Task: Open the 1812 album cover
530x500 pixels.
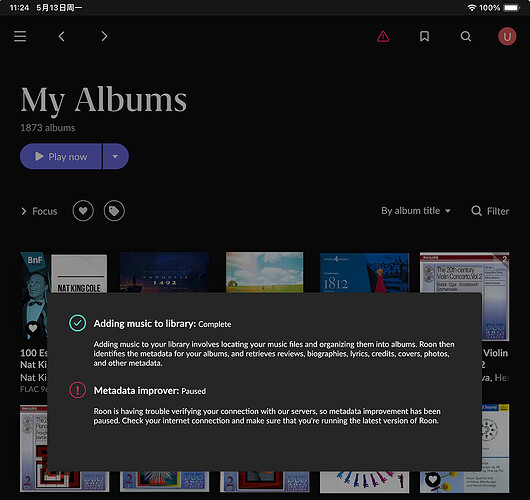Action: pyautogui.click(x=364, y=272)
